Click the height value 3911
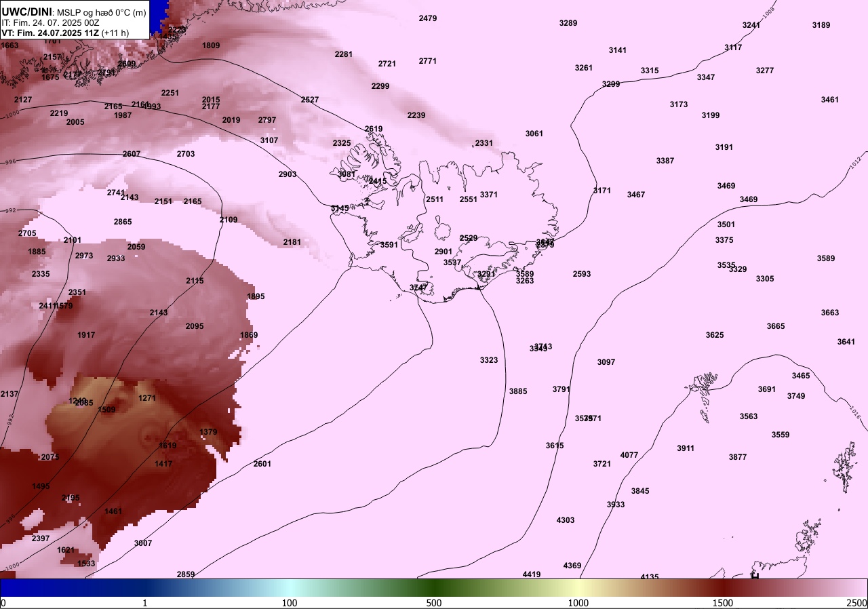The height and width of the screenshot is (609, 868). [x=686, y=448]
